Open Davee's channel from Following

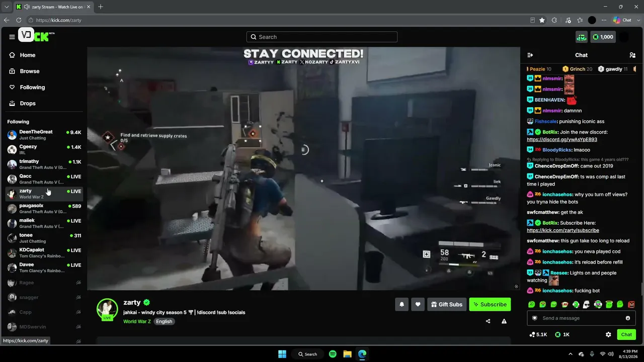44,267
